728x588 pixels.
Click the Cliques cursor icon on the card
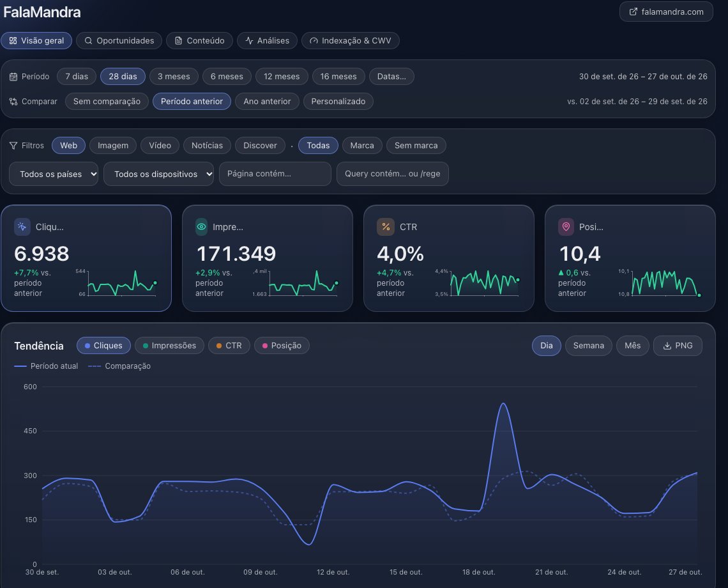pyautogui.click(x=22, y=227)
